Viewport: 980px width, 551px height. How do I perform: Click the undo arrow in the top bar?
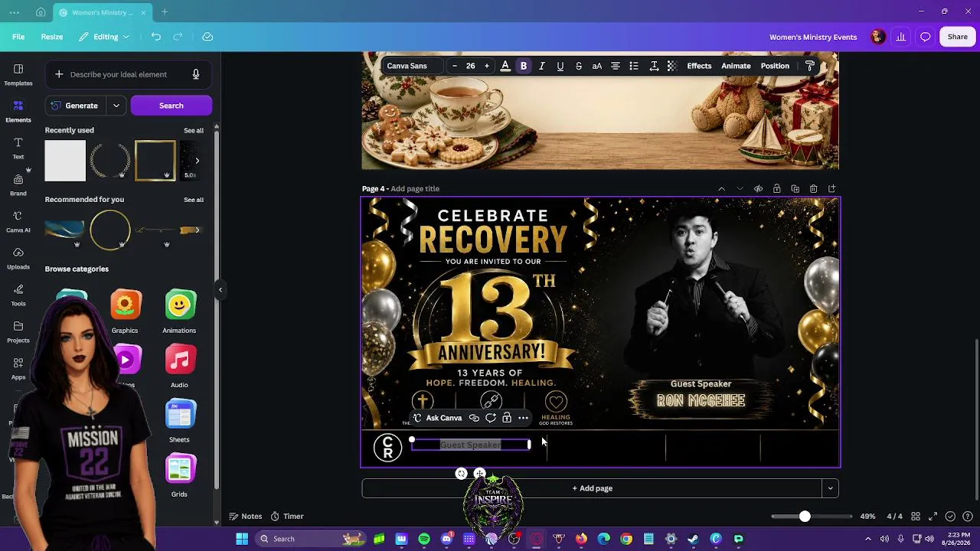(x=156, y=37)
